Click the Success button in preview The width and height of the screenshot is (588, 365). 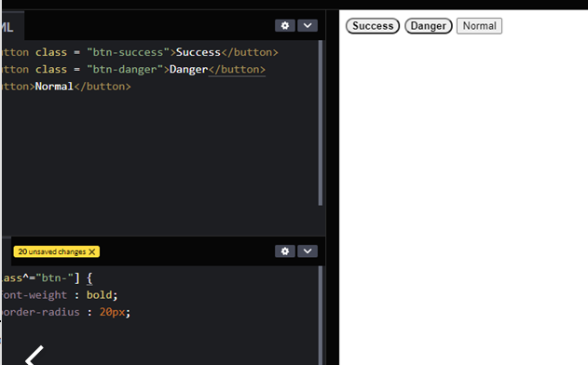[373, 26]
